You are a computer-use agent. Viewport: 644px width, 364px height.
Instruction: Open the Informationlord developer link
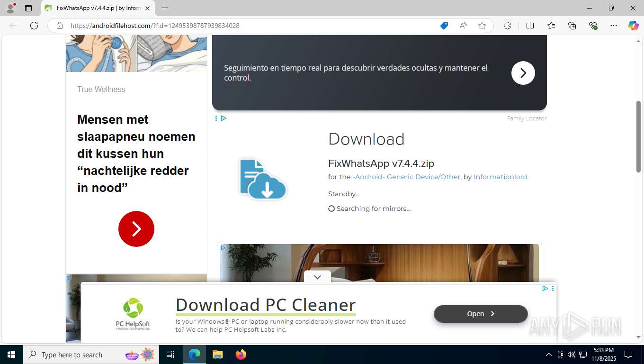(501, 177)
